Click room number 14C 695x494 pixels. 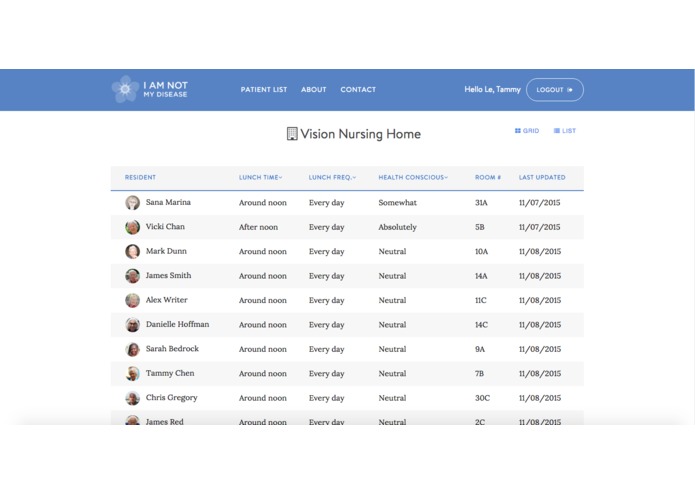(x=481, y=324)
